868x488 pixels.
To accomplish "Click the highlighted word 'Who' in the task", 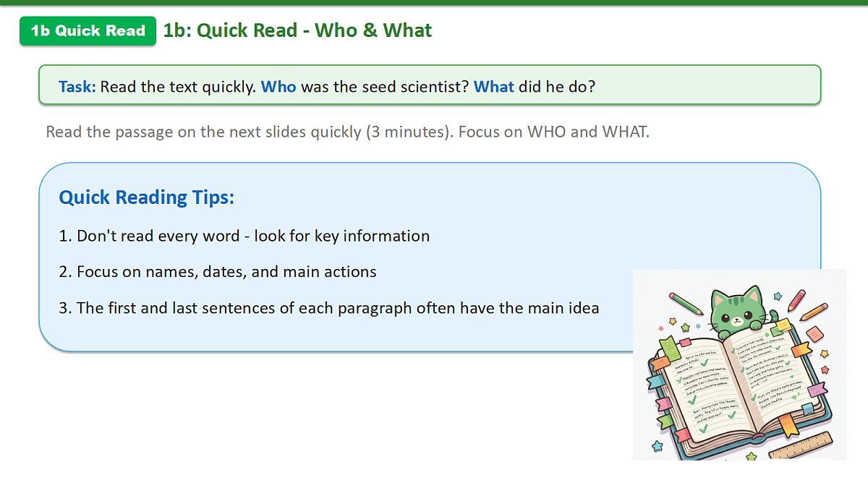I will point(278,87).
